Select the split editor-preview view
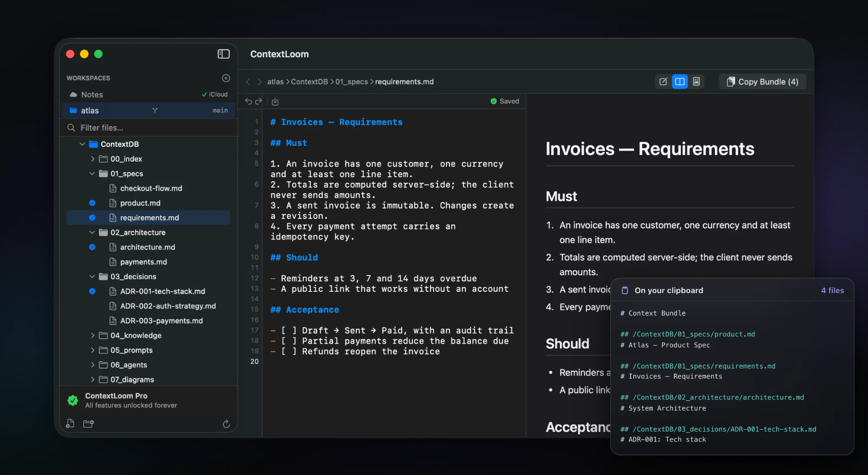Image resolution: width=868 pixels, height=475 pixels. [x=680, y=82]
